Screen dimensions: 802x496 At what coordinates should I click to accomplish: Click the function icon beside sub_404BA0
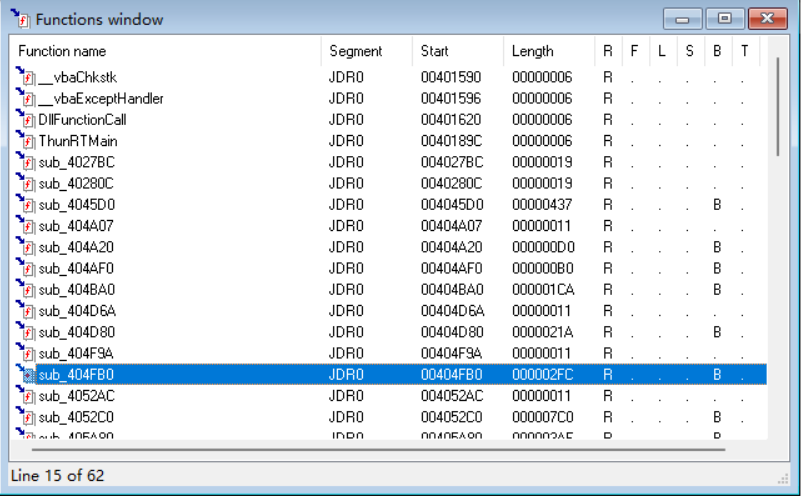(26, 289)
